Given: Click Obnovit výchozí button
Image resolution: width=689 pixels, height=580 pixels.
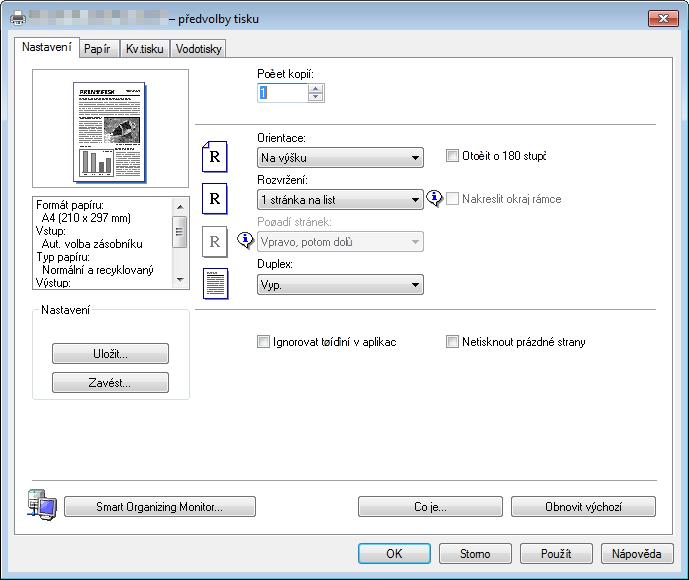Looking at the screenshot, I should 584,507.
